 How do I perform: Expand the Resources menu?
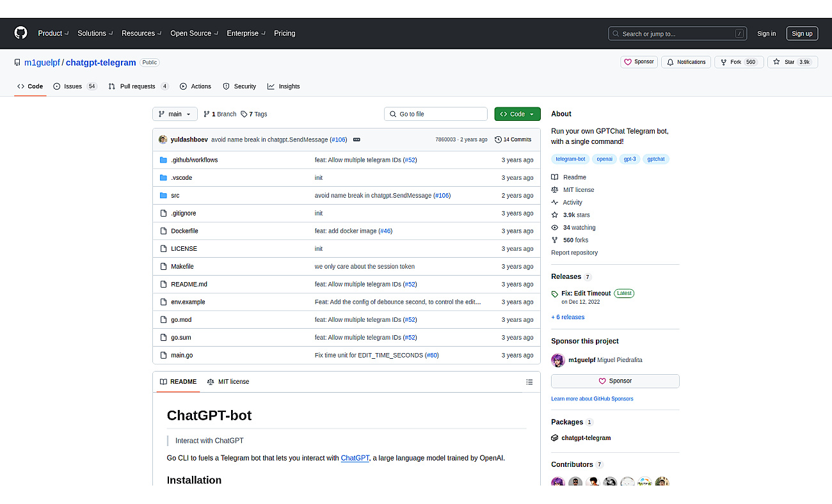pyautogui.click(x=141, y=33)
